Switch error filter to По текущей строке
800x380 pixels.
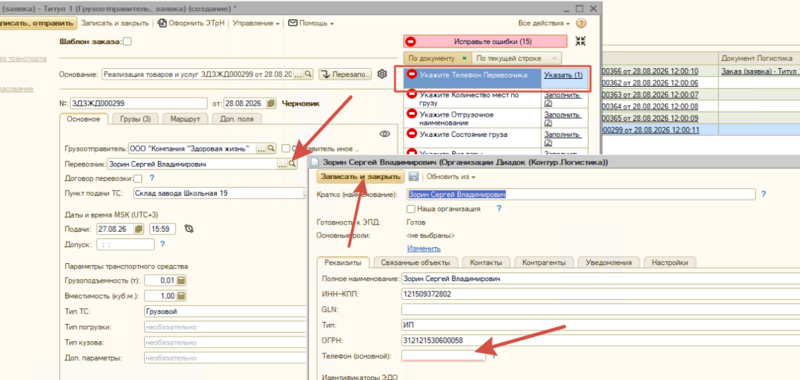pyautogui.click(x=516, y=58)
